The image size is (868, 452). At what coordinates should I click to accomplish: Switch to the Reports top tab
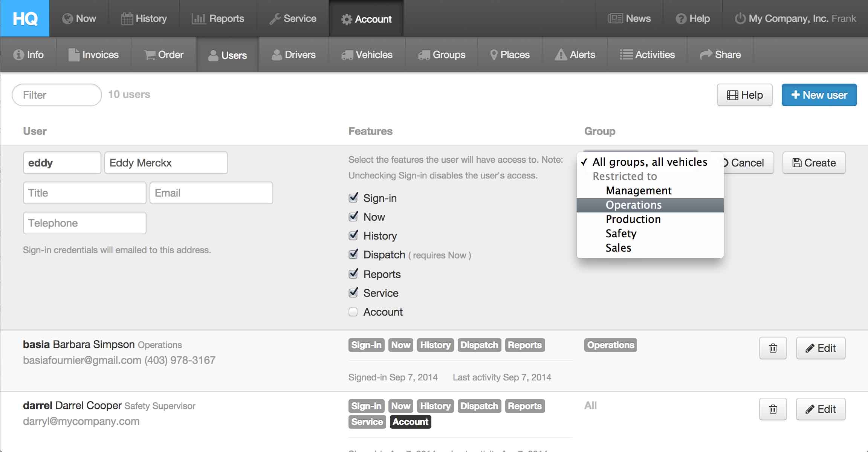218,18
